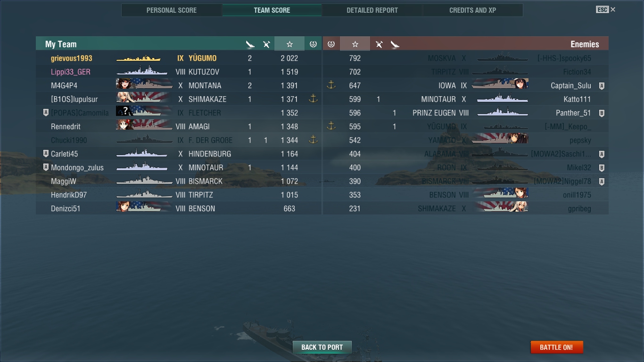Switch to the Detailed Report tab
Viewport: 644px width, 362px height.
pos(372,10)
